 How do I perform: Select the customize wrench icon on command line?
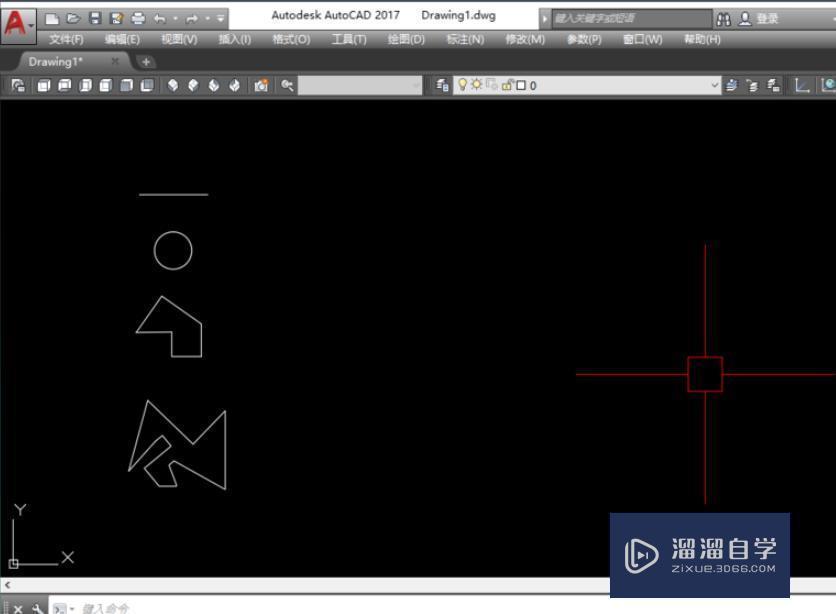click(36, 607)
